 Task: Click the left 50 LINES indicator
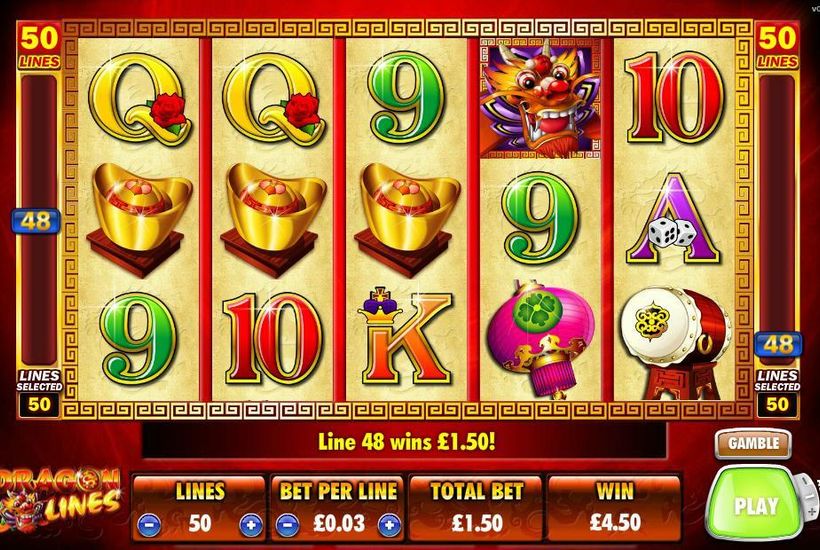tap(39, 46)
